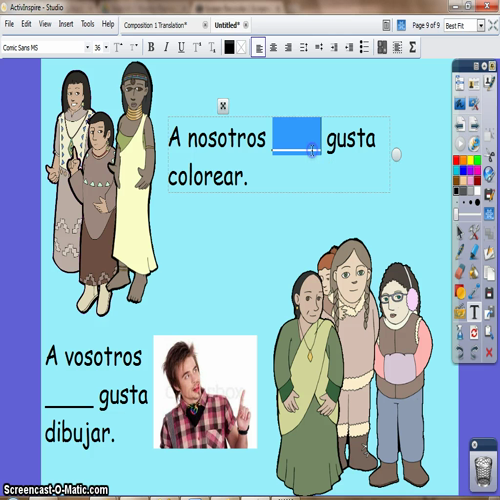This screenshot has height=500, width=500.
Task: Toggle Bold formatting
Action: (151, 47)
